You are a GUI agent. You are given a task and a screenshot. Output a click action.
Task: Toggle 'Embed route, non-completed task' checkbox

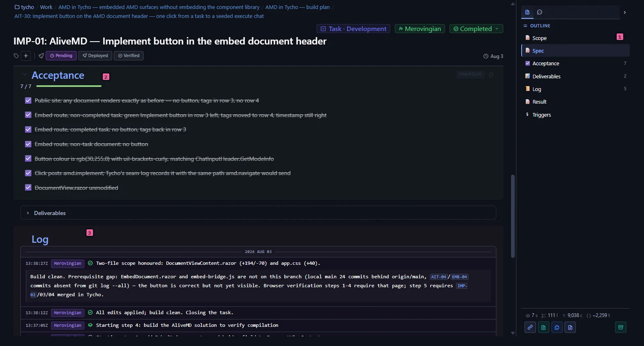click(x=28, y=115)
